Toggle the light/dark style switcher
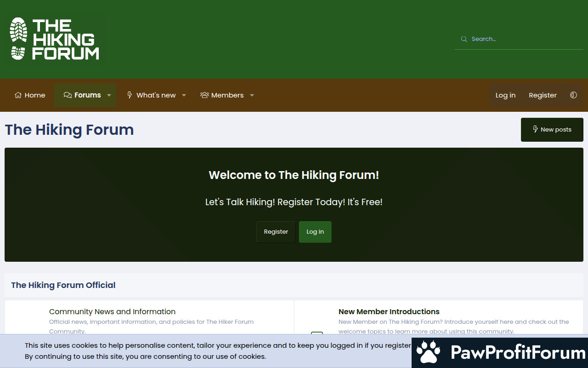This screenshot has height=368, width=588. (x=573, y=95)
